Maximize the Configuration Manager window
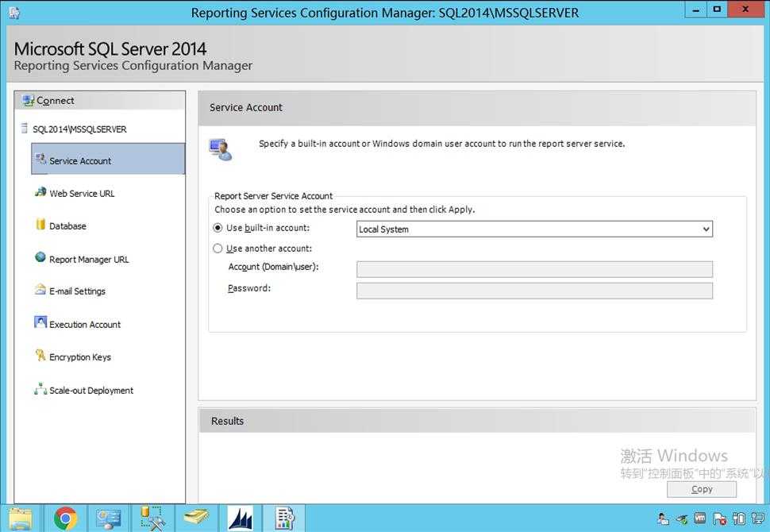Screen dimensions: 770x532 pyautogui.click(x=717, y=10)
